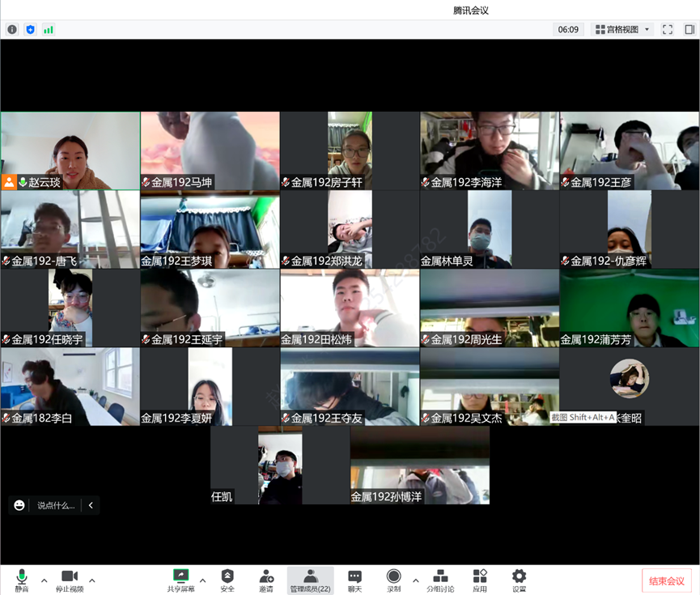The image size is (700, 595).
Task: Open the 安全 security settings
Action: (x=227, y=580)
